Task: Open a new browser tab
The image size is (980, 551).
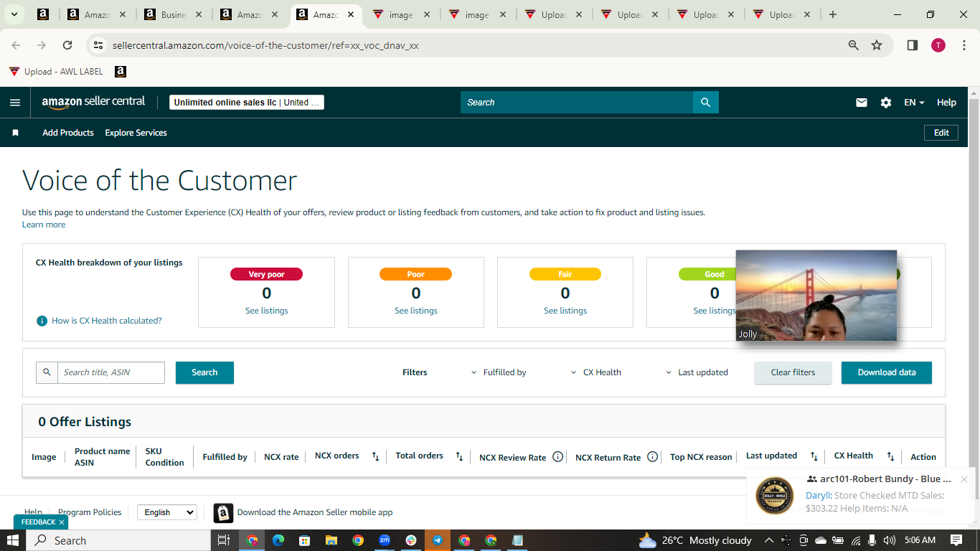Action: coord(833,14)
